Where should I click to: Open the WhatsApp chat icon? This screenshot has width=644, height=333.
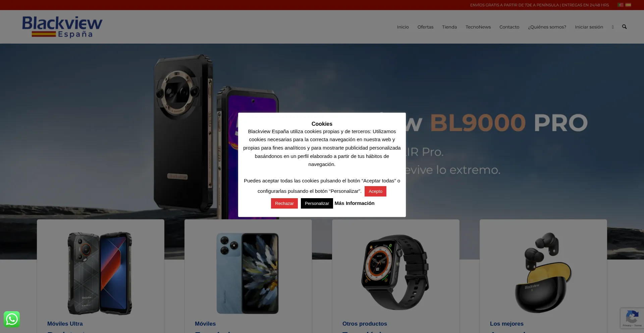(x=12, y=319)
